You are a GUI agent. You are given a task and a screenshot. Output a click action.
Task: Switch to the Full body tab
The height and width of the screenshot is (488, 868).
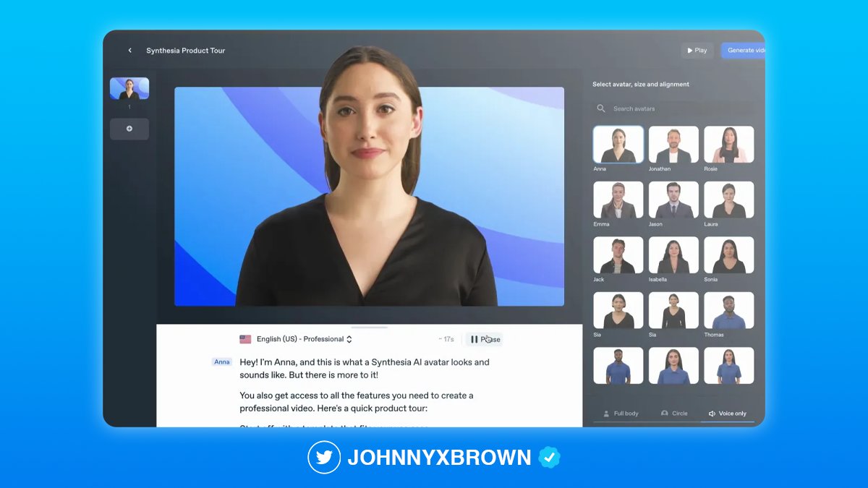click(x=621, y=414)
